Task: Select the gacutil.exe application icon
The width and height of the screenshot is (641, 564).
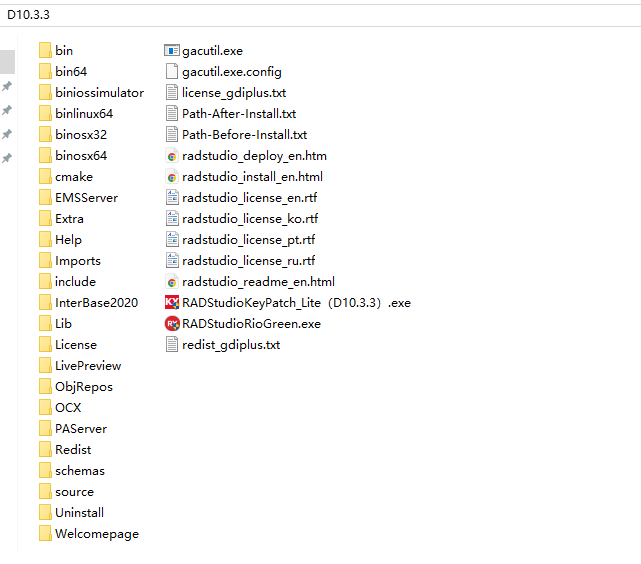Action: pyautogui.click(x=172, y=51)
